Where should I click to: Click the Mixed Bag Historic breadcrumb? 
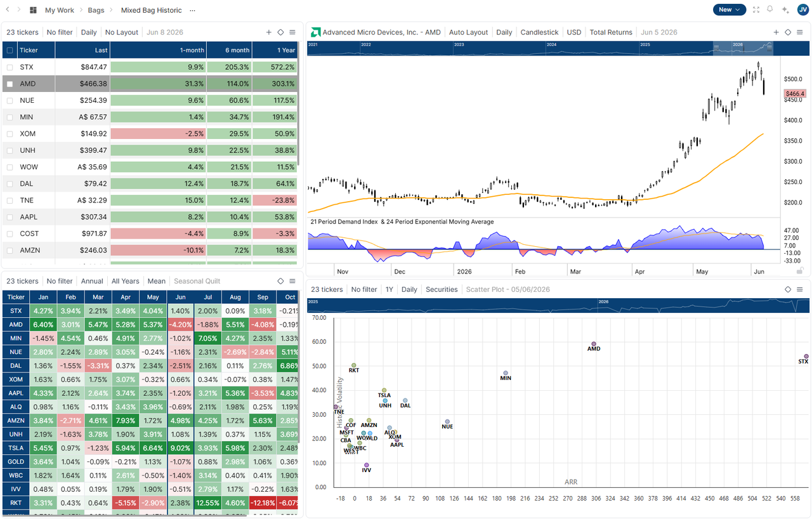click(151, 10)
